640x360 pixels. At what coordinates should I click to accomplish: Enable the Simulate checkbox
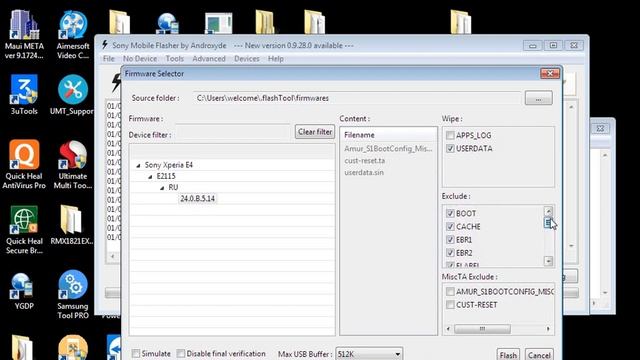pyautogui.click(x=136, y=353)
